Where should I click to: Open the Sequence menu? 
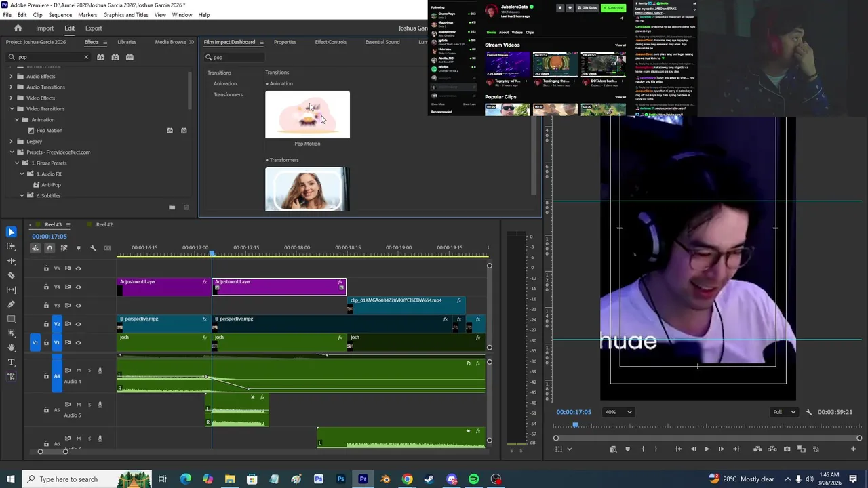pos(60,14)
